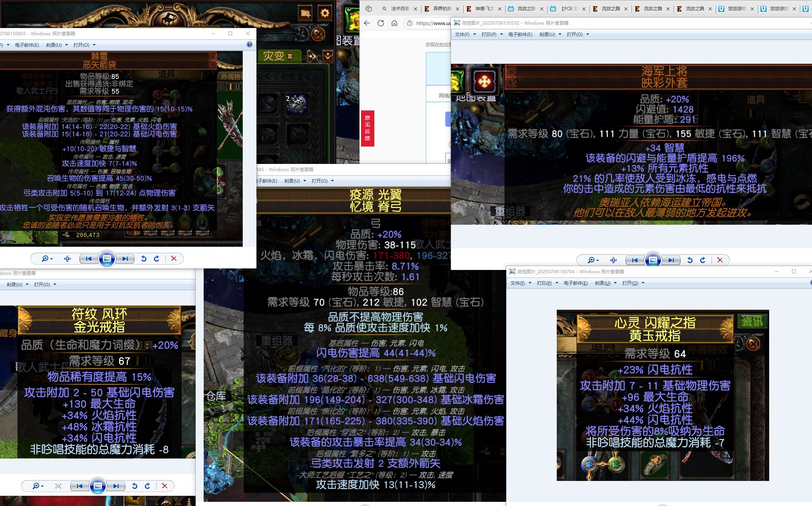This screenshot has height=506, width=812.
Task: Show next image in 150552 viewer
Action: [x=671, y=260]
